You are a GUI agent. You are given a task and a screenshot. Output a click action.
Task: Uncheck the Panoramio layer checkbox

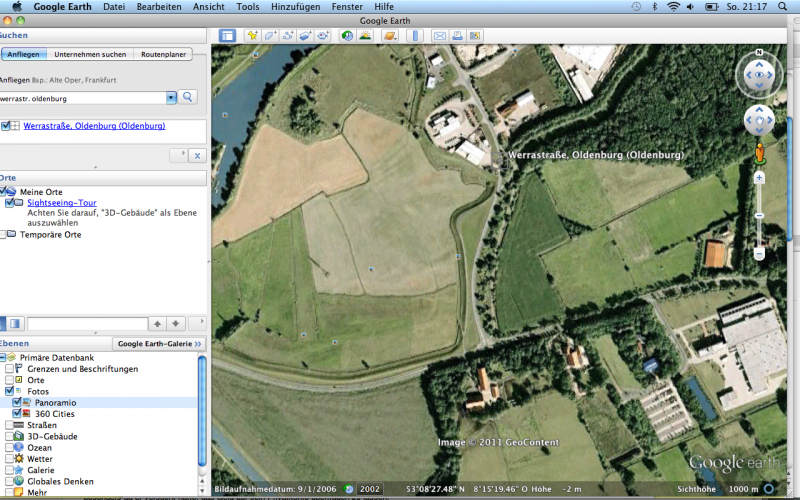coord(17,402)
